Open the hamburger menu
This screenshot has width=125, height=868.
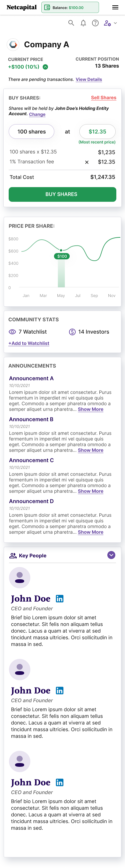point(115,7)
